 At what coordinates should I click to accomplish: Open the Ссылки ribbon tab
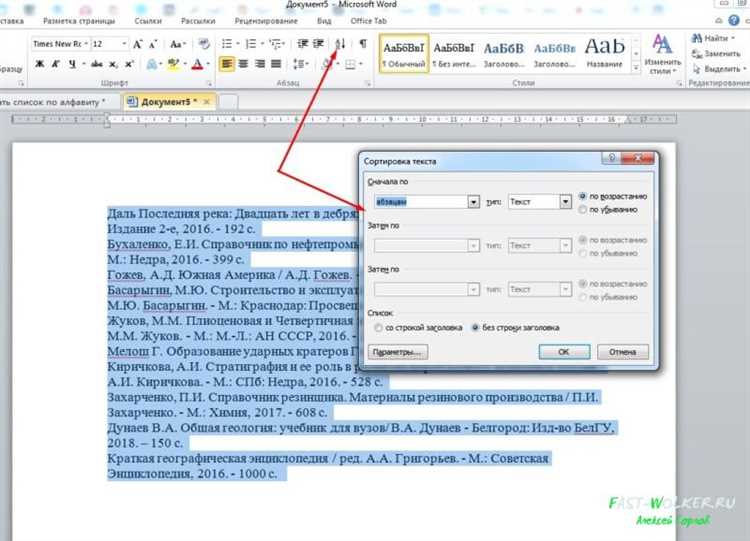pyautogui.click(x=148, y=21)
